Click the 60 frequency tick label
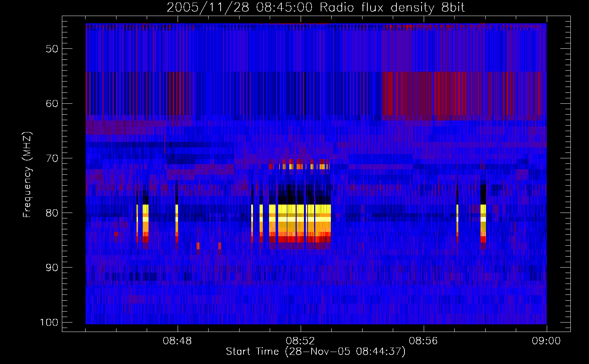Screen dimensions: 589x364 pos(52,103)
